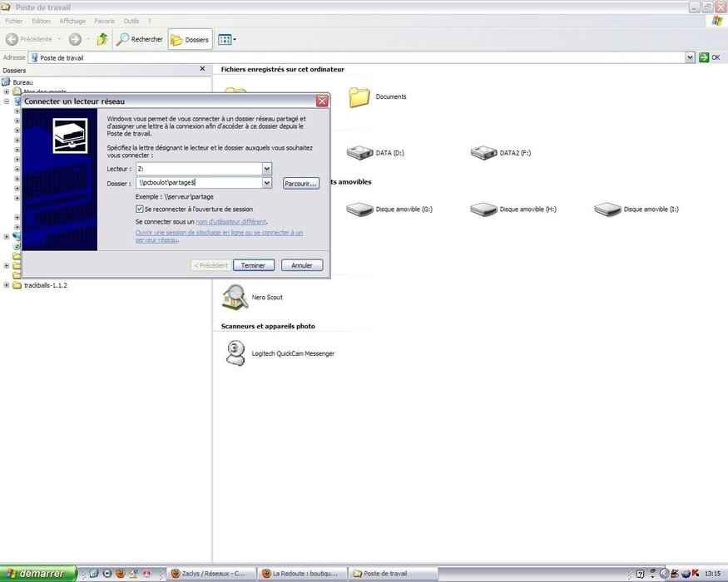
Task: Click the nom d'utilisateur différent link
Action: coord(231,222)
